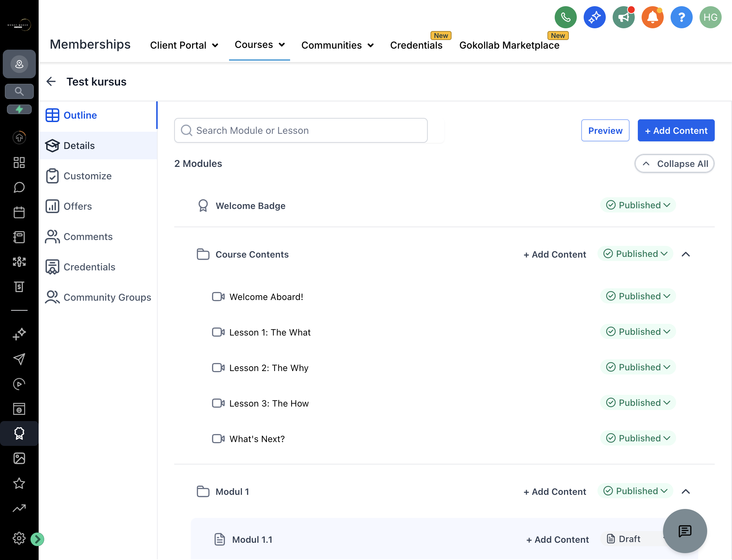
Task: Open Community Groups in course sidebar
Action: point(98,297)
